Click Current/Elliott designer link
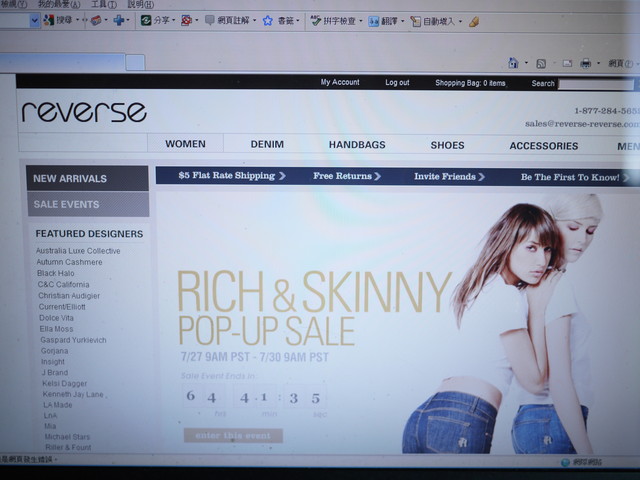 62,307
